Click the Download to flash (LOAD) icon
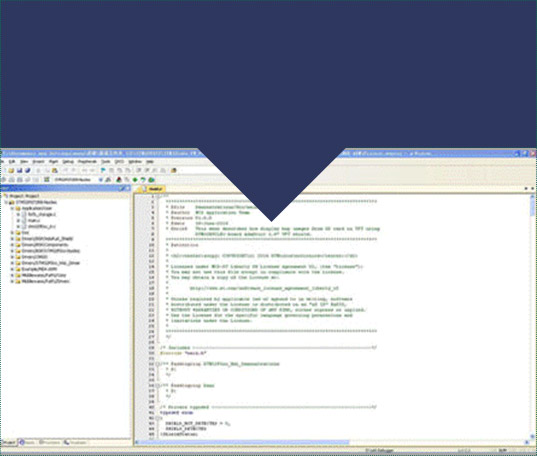Image resolution: width=537 pixels, height=457 pixels. (47, 180)
